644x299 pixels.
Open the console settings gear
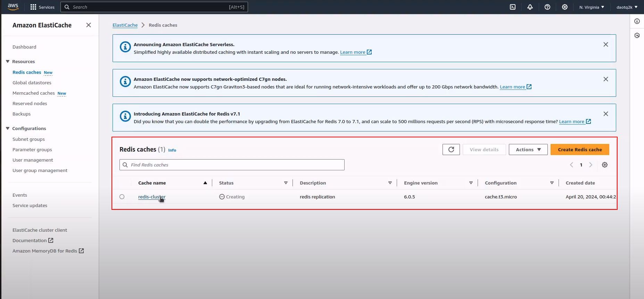coord(565,7)
